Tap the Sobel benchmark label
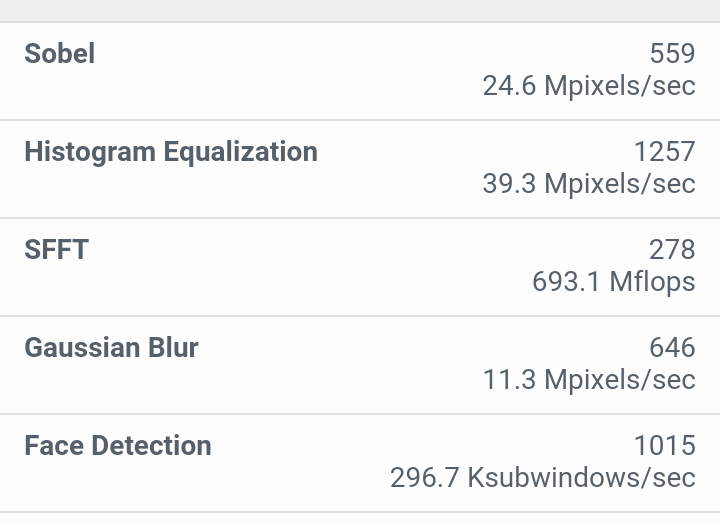The height and width of the screenshot is (525, 720). coord(60,53)
